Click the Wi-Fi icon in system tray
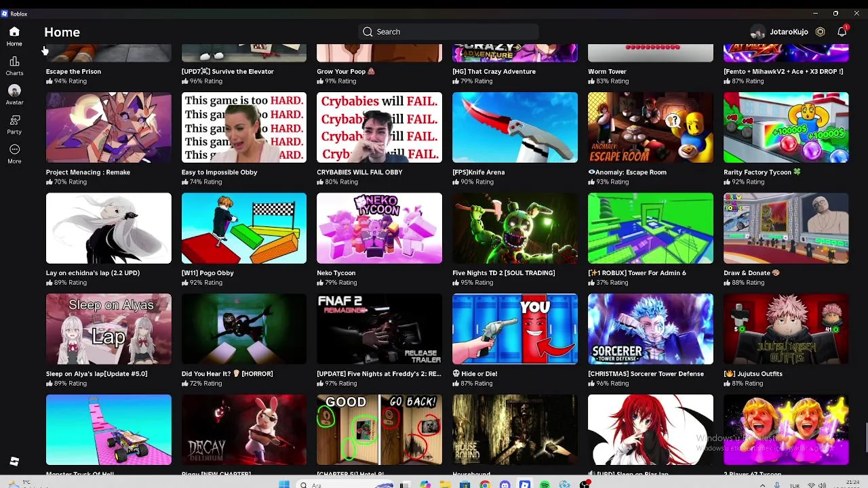The height and width of the screenshot is (488, 868). 812,485
